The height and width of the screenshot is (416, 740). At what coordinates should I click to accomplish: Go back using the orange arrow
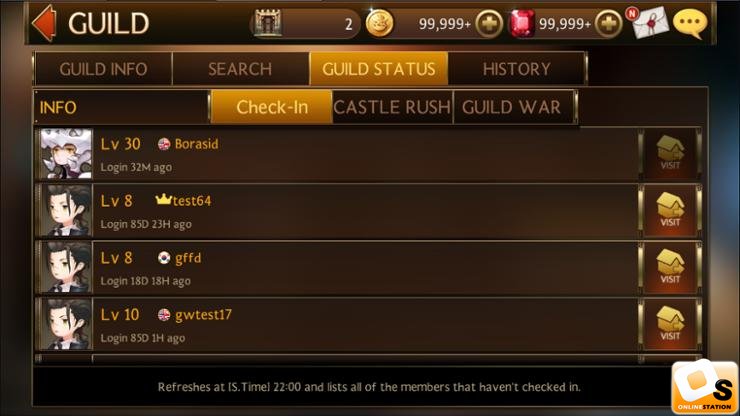click(44, 24)
